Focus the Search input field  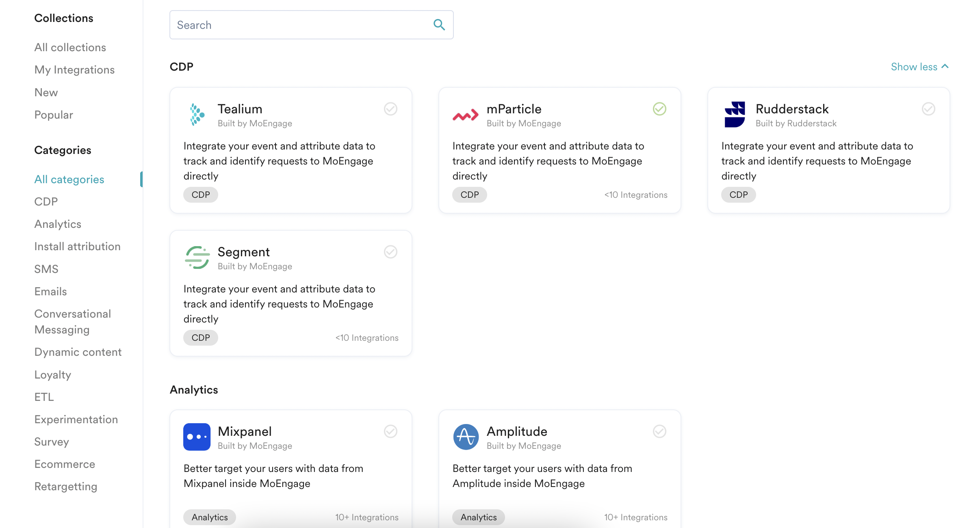311,25
